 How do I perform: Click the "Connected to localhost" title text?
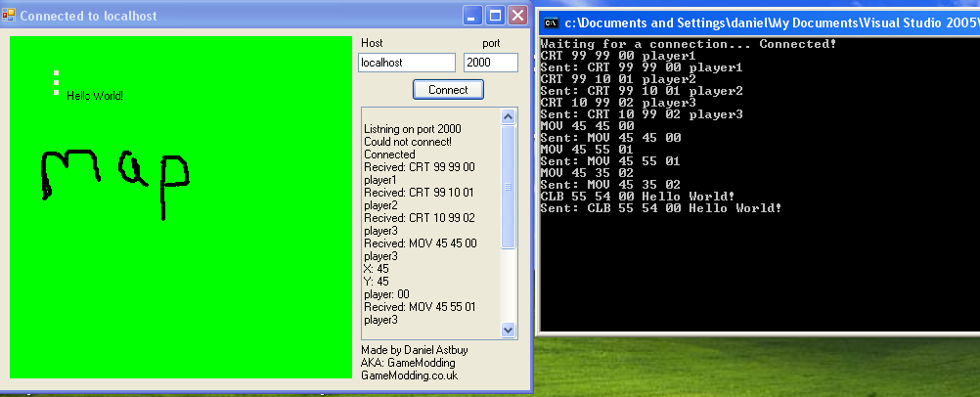pos(88,16)
